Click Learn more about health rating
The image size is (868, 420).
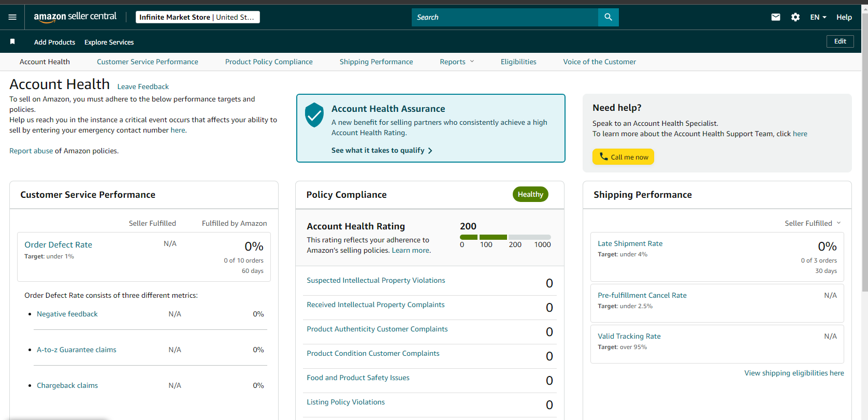click(x=410, y=250)
